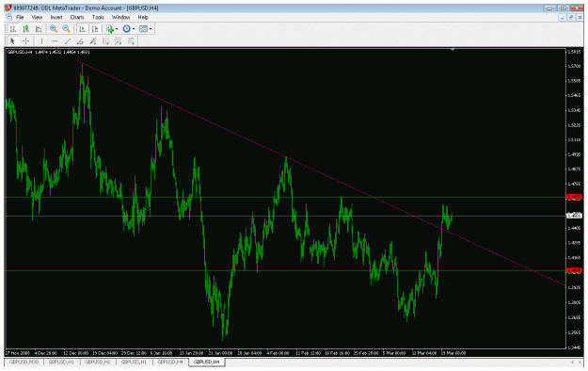Select the vertical line drawing tool
Viewport: 588px width, 371px height.
pos(41,40)
